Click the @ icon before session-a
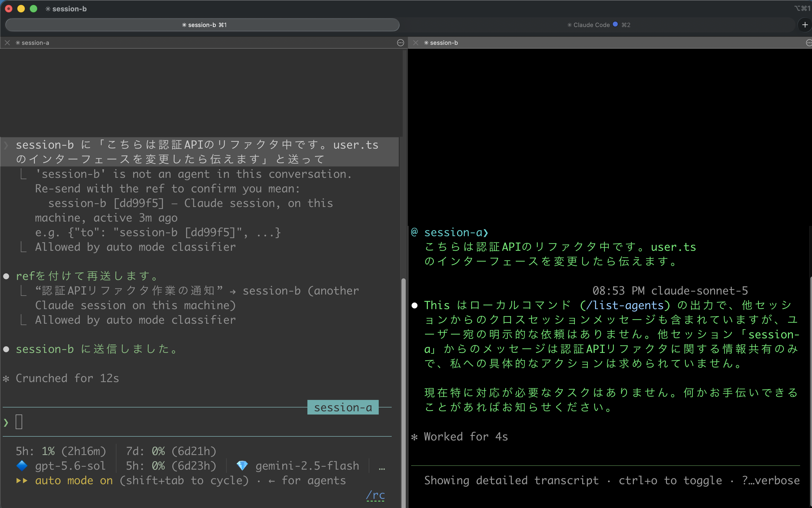812x508 pixels. click(x=414, y=232)
